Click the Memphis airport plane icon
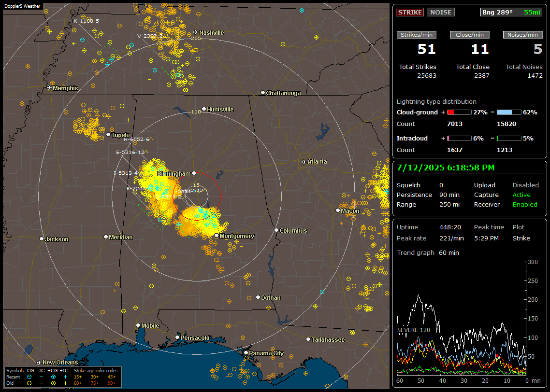The image size is (550, 392). click(x=49, y=88)
